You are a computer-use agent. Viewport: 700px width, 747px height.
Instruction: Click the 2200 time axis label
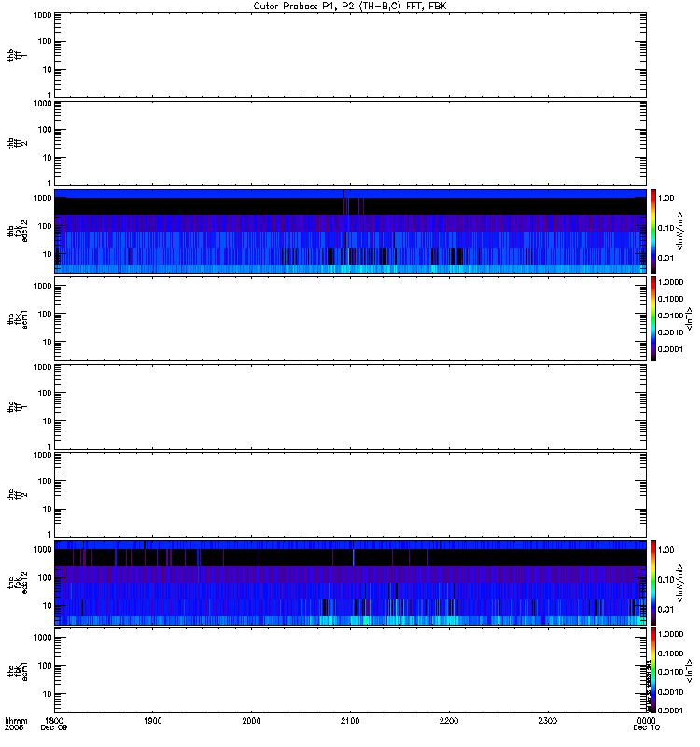(x=449, y=721)
